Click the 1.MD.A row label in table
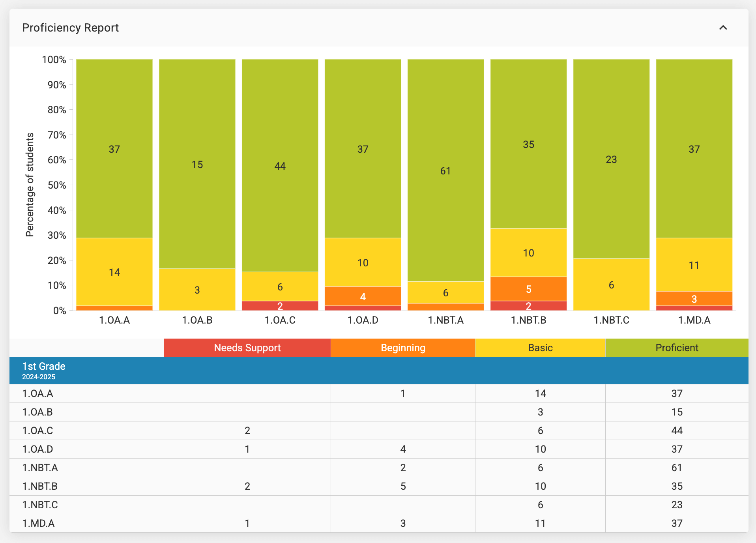756x543 pixels. (38, 523)
